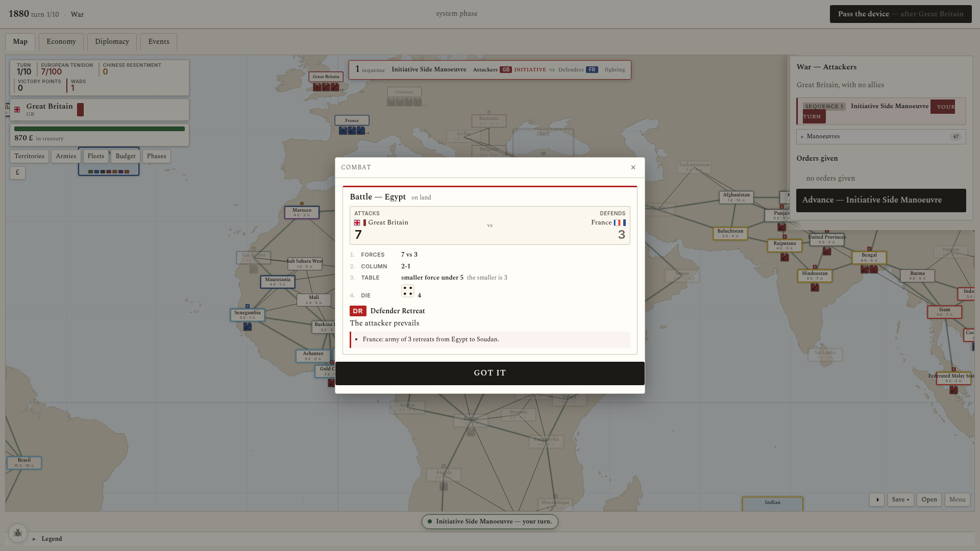The height and width of the screenshot is (551, 980).
Task: Click the FR defenders badge in sequence bar
Action: [x=592, y=70]
